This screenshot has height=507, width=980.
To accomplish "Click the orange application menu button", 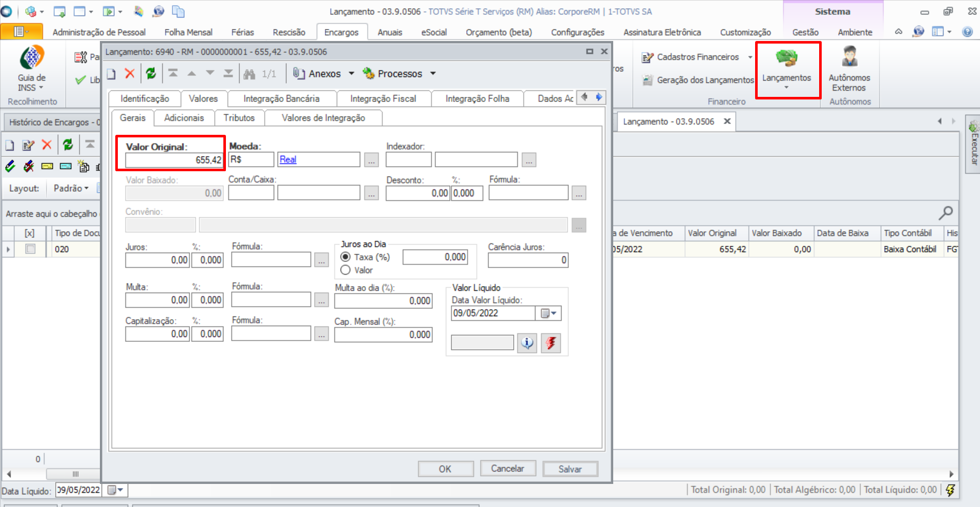I will click(22, 32).
